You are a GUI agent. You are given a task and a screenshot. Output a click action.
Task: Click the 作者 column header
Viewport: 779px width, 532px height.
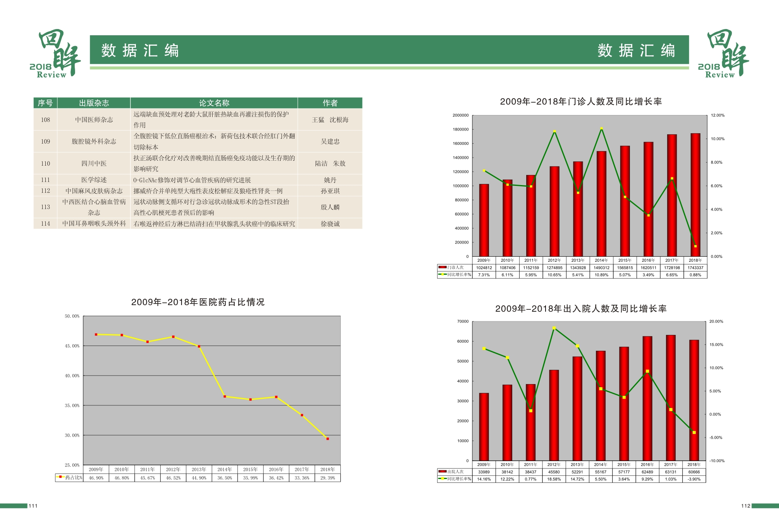tap(330, 103)
